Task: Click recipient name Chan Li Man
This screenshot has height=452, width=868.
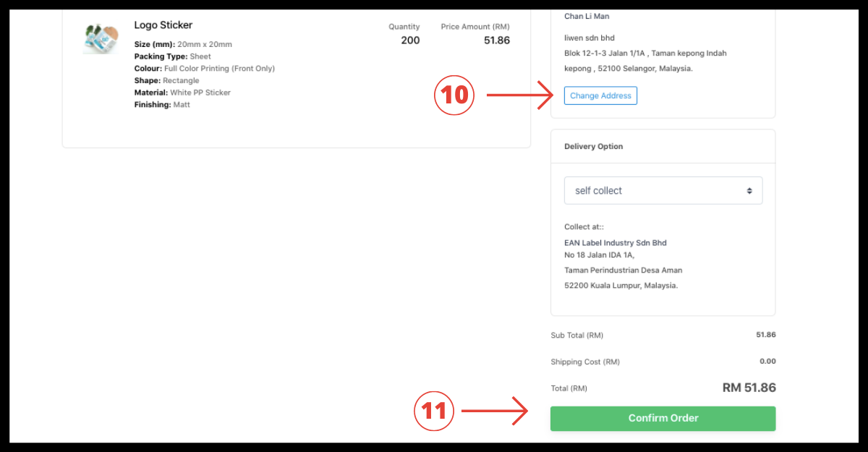Action: [587, 16]
